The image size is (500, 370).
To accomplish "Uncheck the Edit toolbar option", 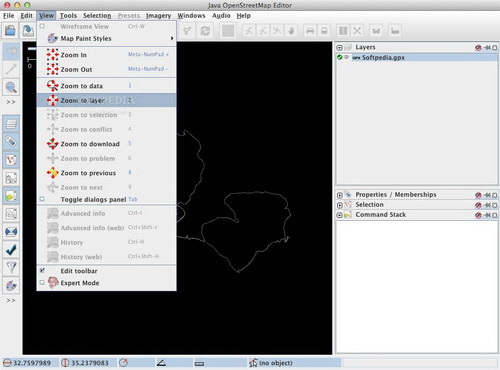I will (42, 270).
